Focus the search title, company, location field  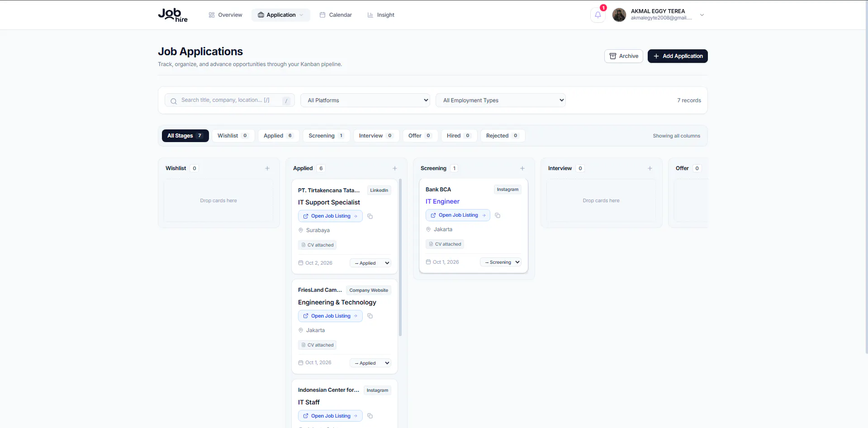tap(230, 100)
